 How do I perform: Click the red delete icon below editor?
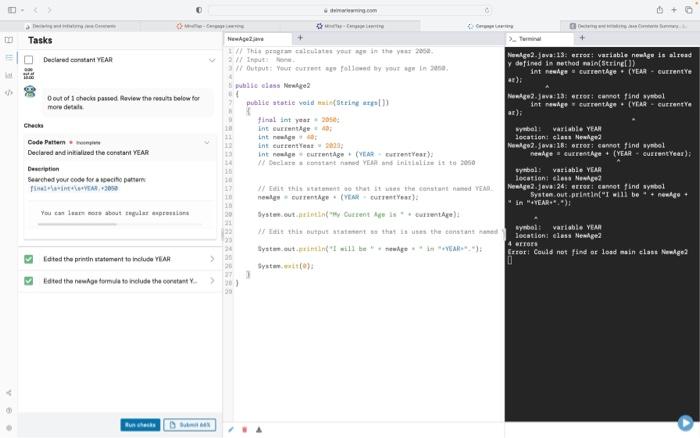(x=245, y=430)
